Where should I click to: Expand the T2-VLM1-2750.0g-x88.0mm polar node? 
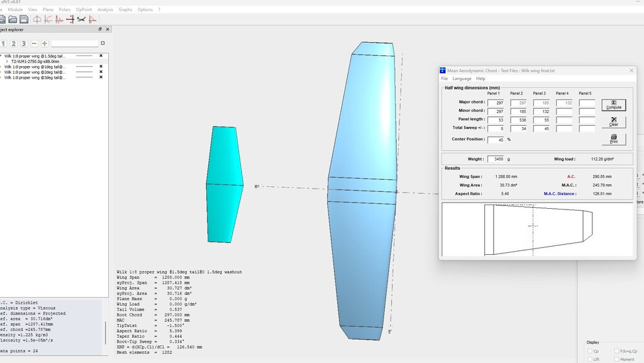7,62
